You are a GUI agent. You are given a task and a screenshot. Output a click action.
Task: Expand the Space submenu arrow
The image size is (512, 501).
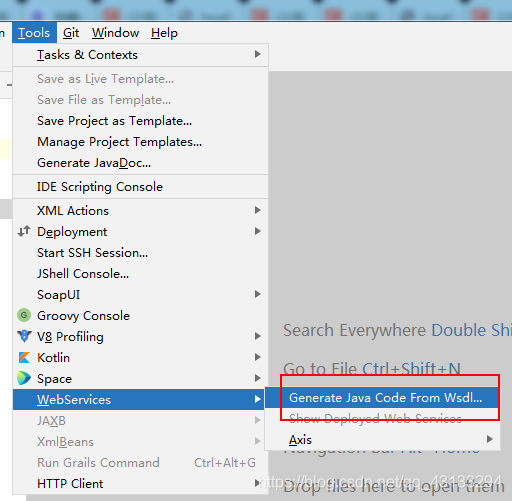[257, 378]
